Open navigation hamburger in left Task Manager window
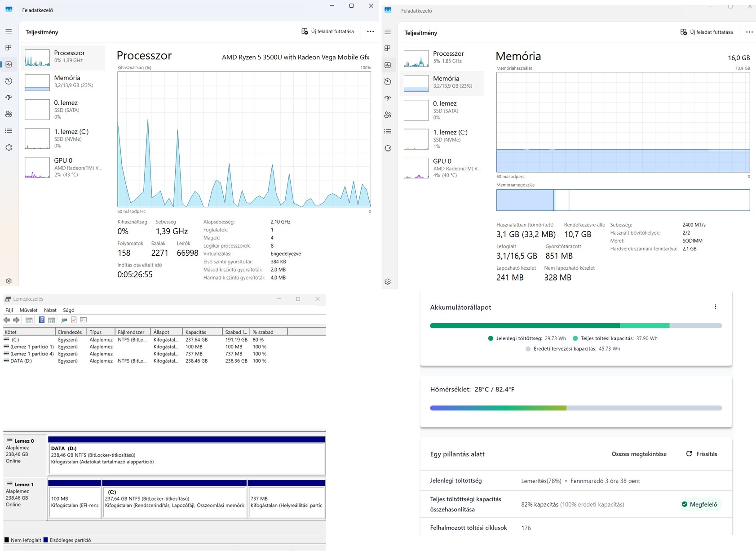 9,31
